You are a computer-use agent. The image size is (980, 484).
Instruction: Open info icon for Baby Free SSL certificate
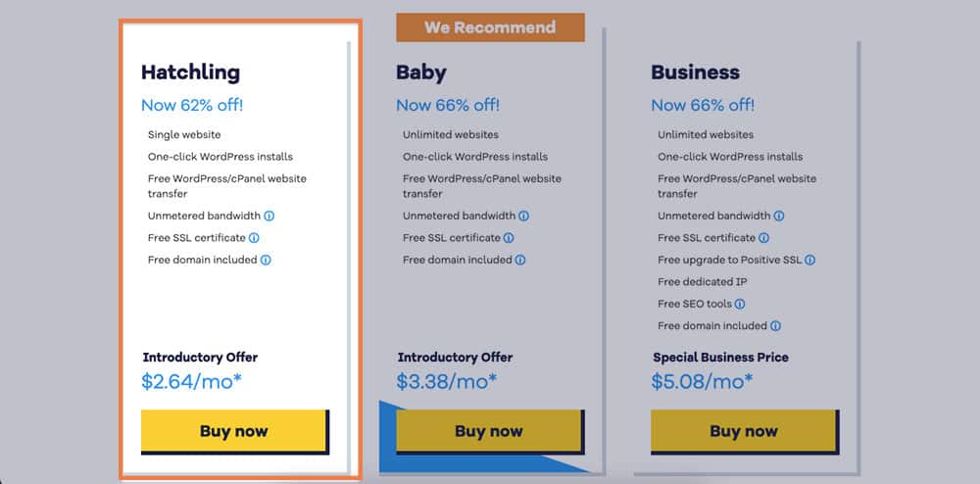(x=509, y=238)
